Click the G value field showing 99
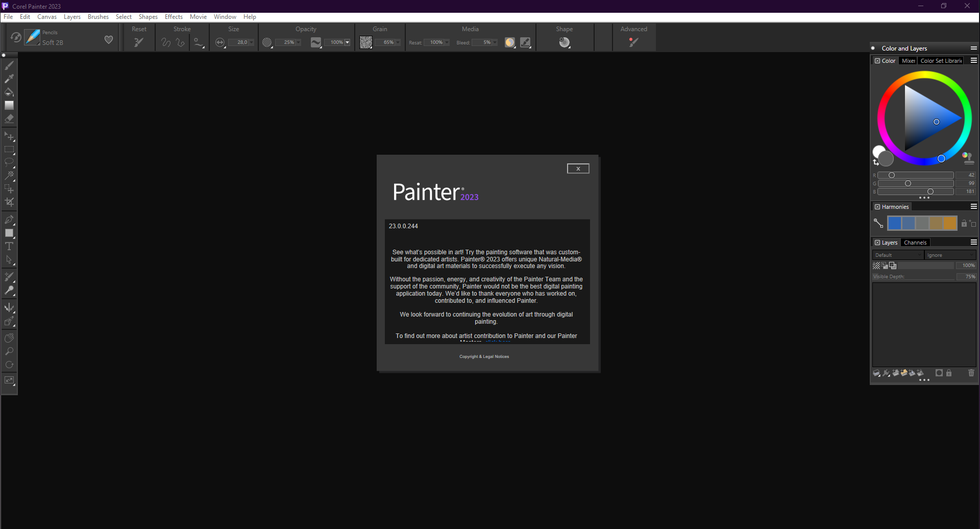980x529 pixels. tap(966, 183)
